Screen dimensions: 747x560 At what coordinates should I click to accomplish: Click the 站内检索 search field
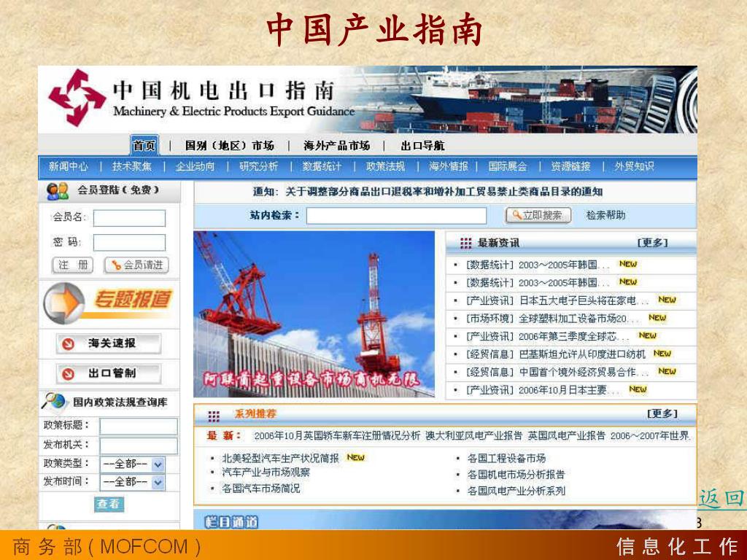click(x=396, y=216)
